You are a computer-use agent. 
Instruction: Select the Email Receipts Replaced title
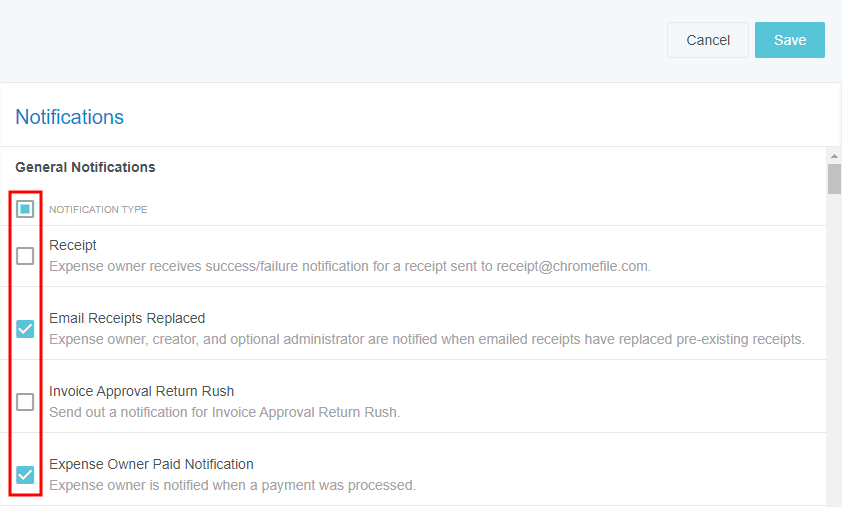pyautogui.click(x=127, y=318)
